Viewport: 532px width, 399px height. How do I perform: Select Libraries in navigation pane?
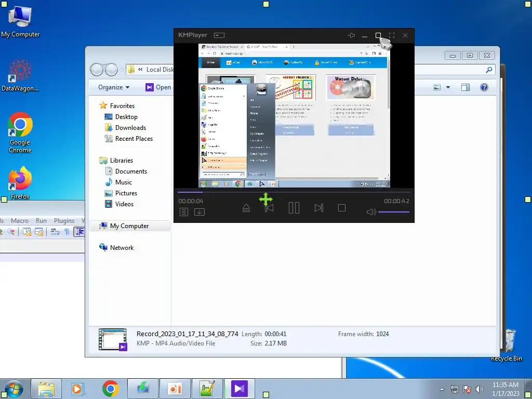122,161
